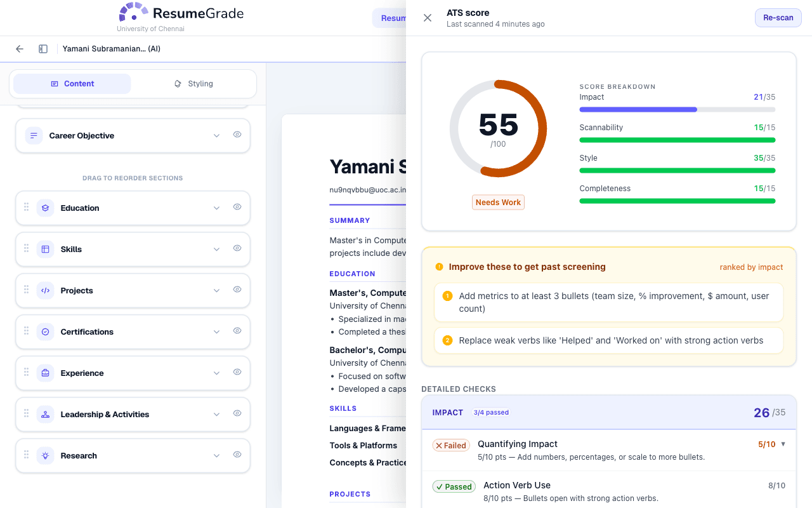
Task: Toggle Experience section visibility
Action: pyautogui.click(x=237, y=372)
